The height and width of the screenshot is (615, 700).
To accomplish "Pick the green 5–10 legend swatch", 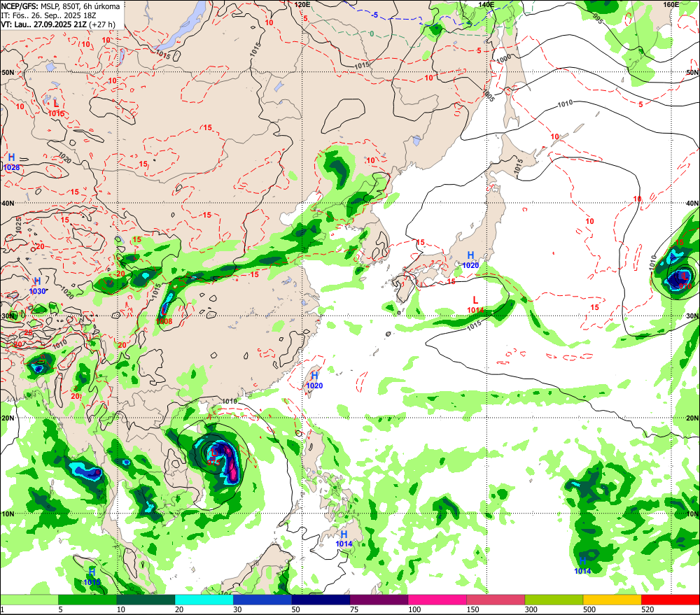I will pos(87,600).
